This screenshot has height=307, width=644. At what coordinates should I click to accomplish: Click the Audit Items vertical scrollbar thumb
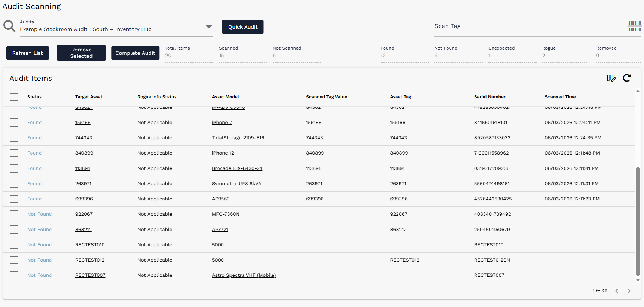[x=638, y=222]
